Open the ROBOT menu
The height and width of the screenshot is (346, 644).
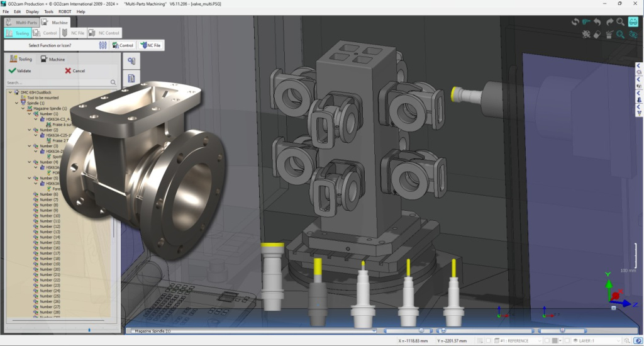point(65,11)
